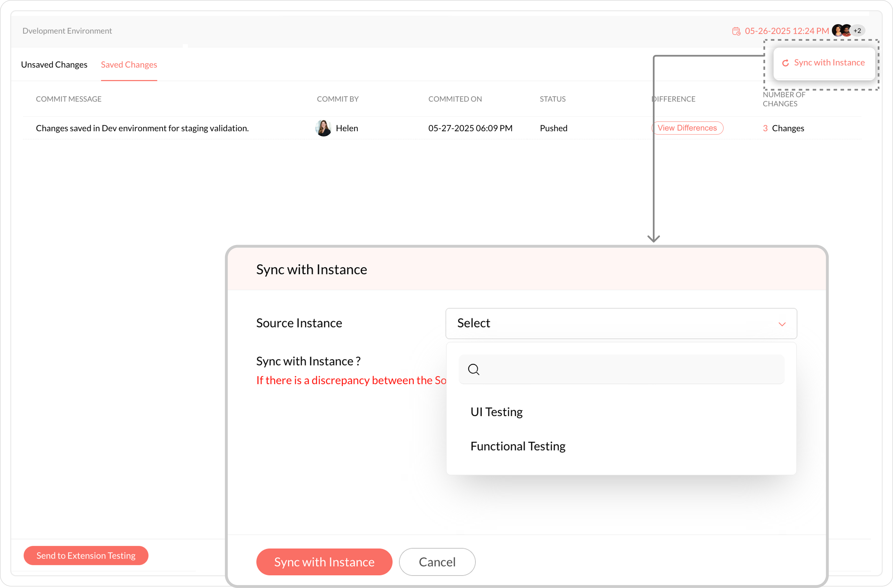Click the 3 Changes count link
The image size is (893, 588).
click(x=783, y=128)
